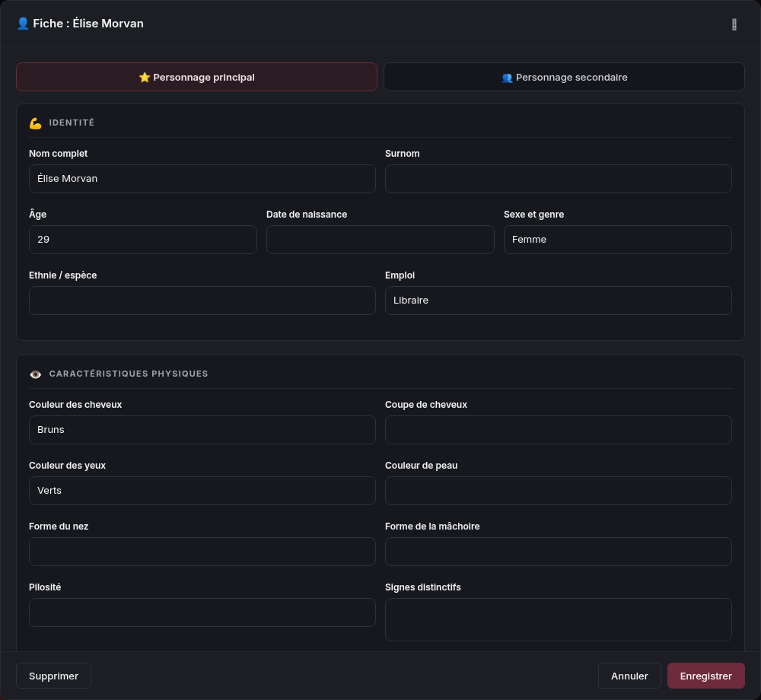
Task: Click the eye icon of Caractéristiques physiques
Action: coord(36,374)
